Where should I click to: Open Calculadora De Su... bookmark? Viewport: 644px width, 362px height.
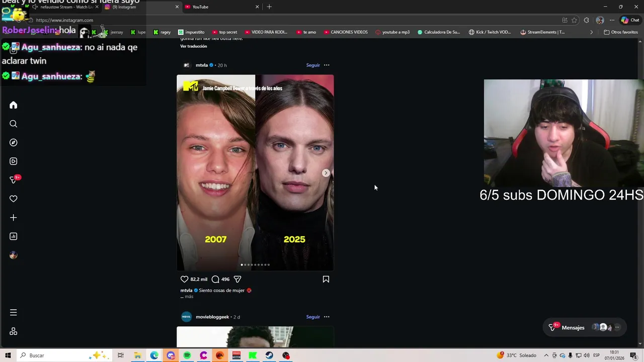click(439, 32)
